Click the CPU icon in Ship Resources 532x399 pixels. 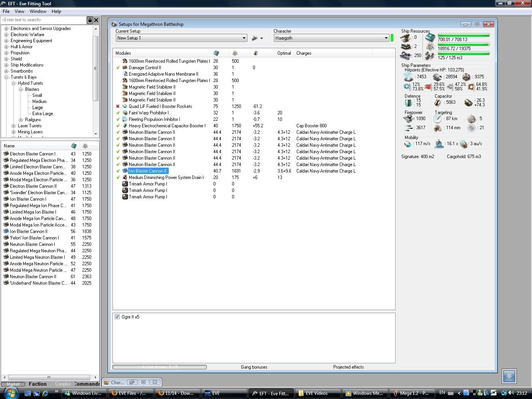coord(430,38)
